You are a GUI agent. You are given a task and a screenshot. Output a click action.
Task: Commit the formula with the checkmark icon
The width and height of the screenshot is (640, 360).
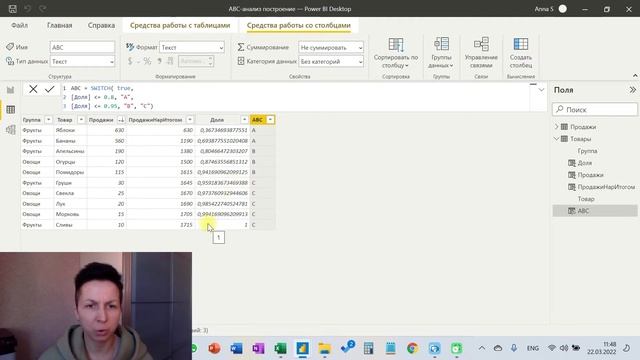click(x=50, y=89)
